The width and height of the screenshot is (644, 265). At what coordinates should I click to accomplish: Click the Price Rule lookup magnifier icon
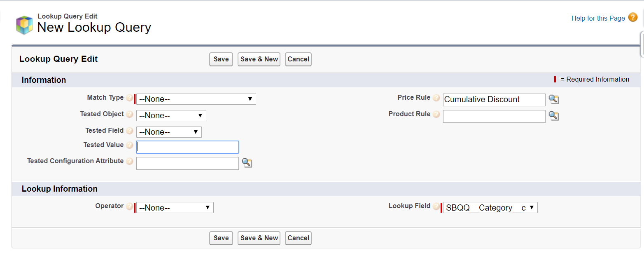(x=554, y=99)
